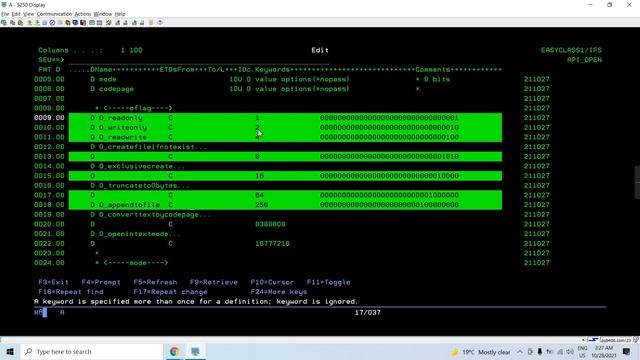Viewport: 640px width, 360px height.
Task: Click the round blue target toolbar icon
Action: (52, 23)
